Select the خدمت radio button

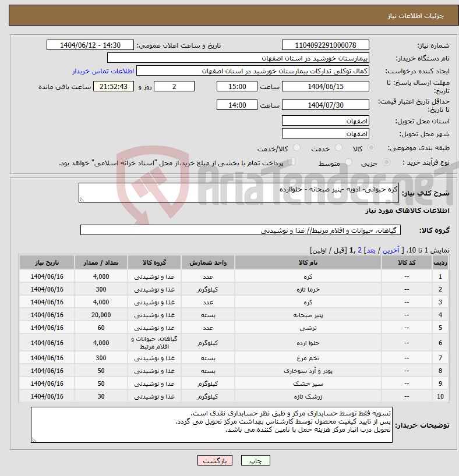[338, 148]
